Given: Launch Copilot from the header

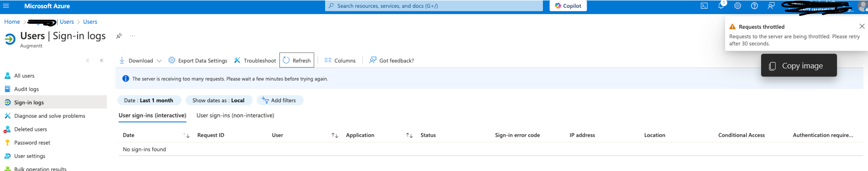Looking at the screenshot, I should pos(568,6).
